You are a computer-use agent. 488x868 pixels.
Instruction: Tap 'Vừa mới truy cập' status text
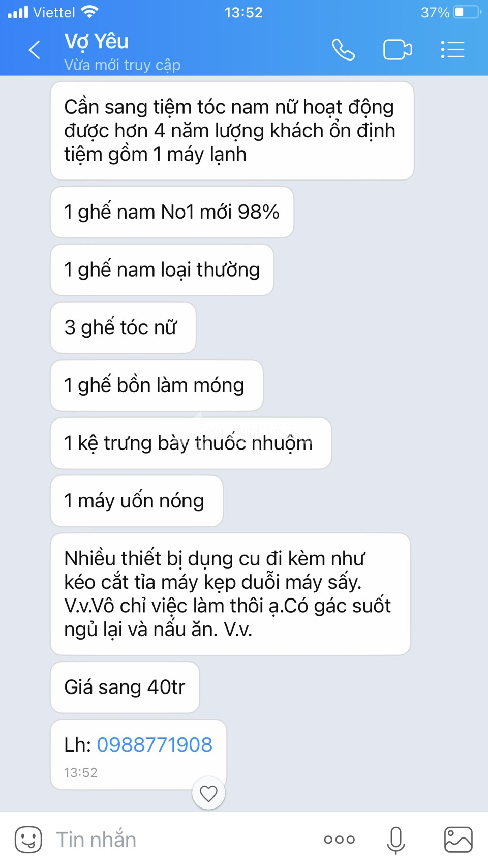[x=123, y=65]
